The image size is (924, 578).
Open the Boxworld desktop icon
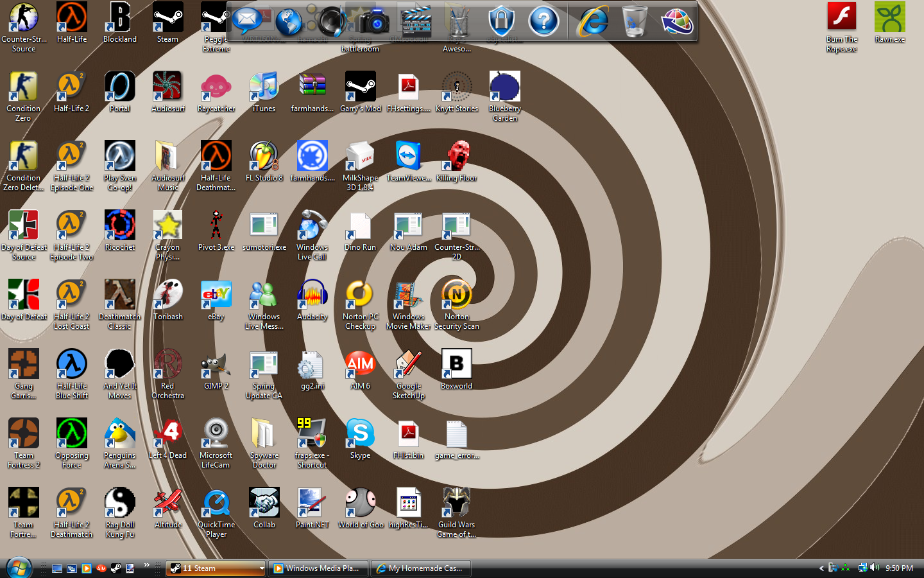457,369
